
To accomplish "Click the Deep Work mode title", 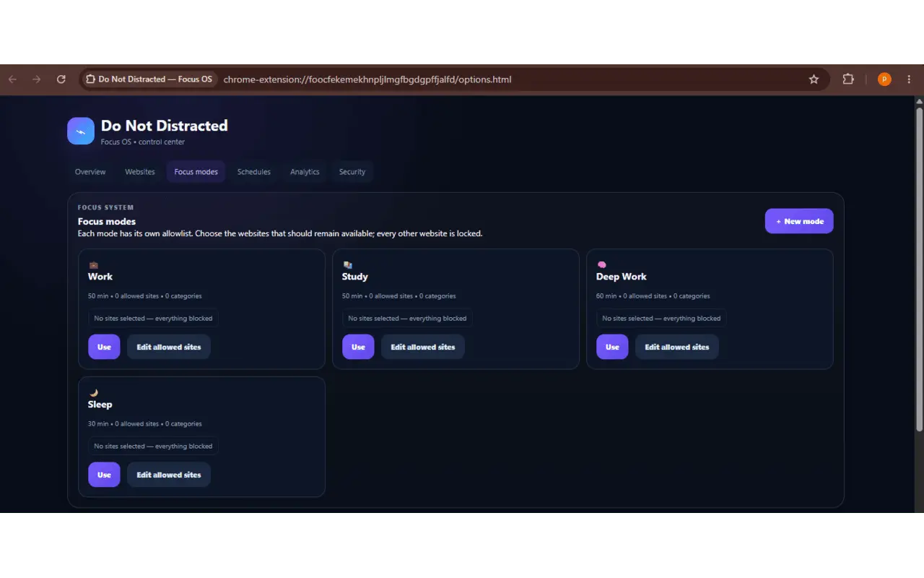I will [x=622, y=277].
